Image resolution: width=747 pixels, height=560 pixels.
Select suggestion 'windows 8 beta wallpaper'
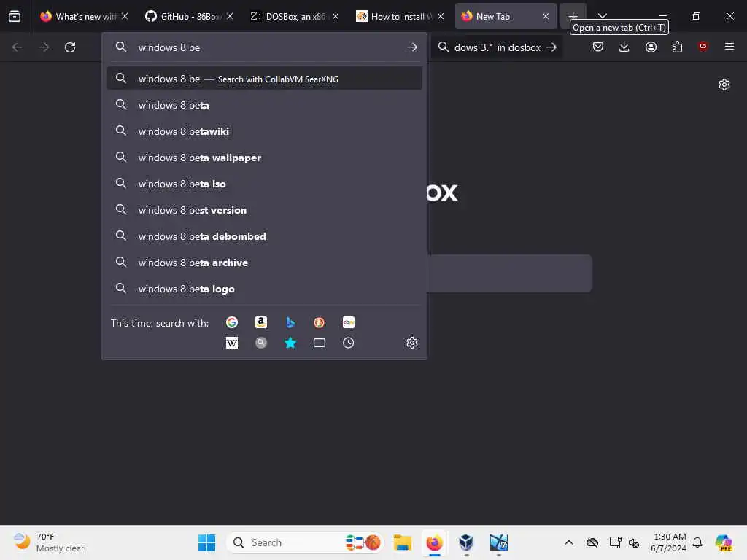point(264,157)
